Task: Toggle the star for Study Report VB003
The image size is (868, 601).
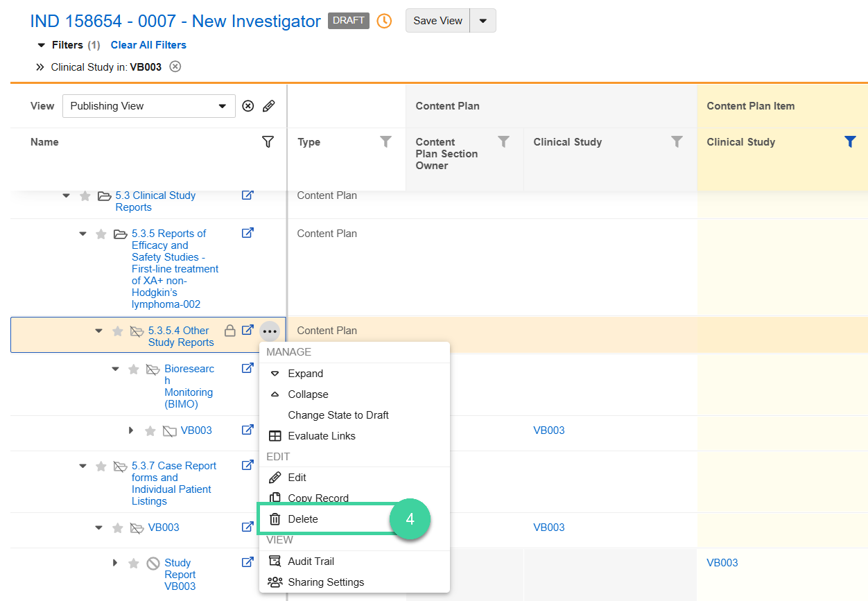Action: (134, 563)
